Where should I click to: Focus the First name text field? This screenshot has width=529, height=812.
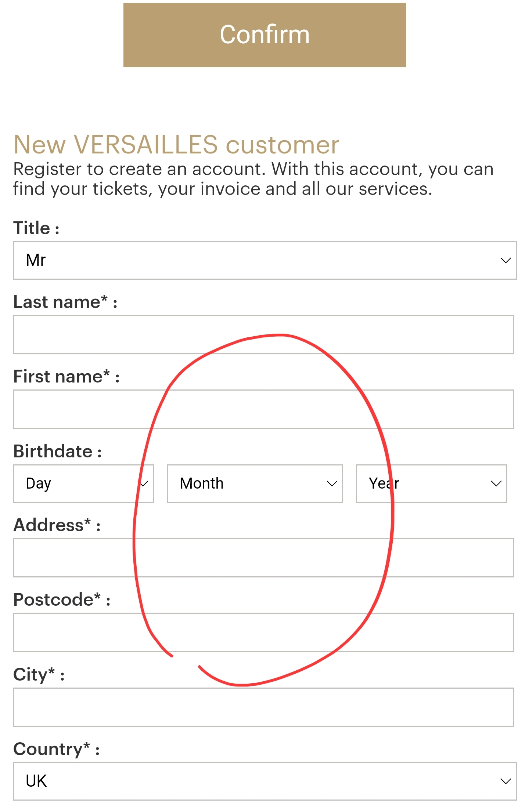(x=263, y=409)
